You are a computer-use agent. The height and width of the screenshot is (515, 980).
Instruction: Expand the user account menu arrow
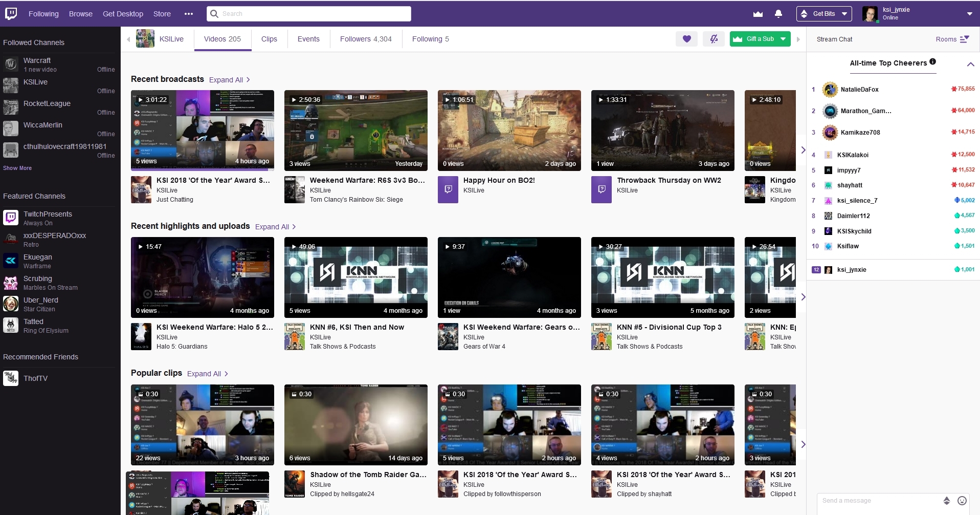(x=970, y=14)
